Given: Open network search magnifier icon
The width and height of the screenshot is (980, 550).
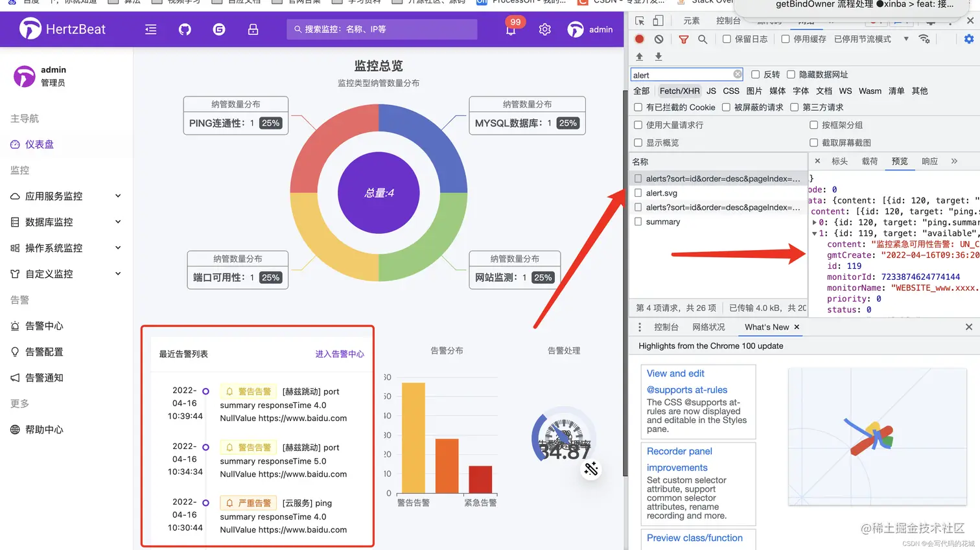Looking at the screenshot, I should [703, 39].
